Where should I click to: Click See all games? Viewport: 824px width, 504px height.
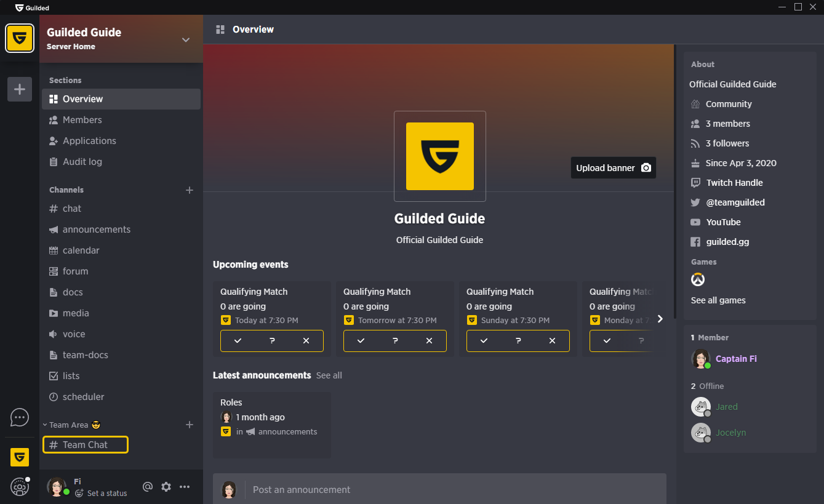click(718, 300)
